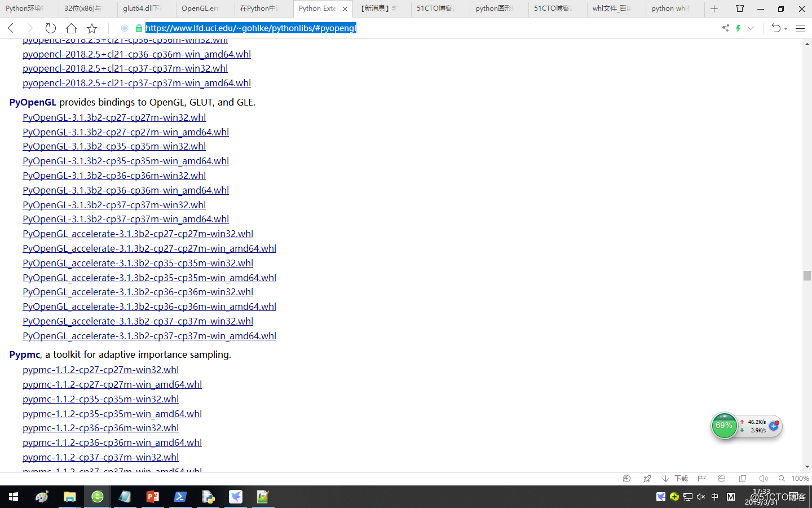Expand the chevron beside the lightning icon

tap(751, 28)
